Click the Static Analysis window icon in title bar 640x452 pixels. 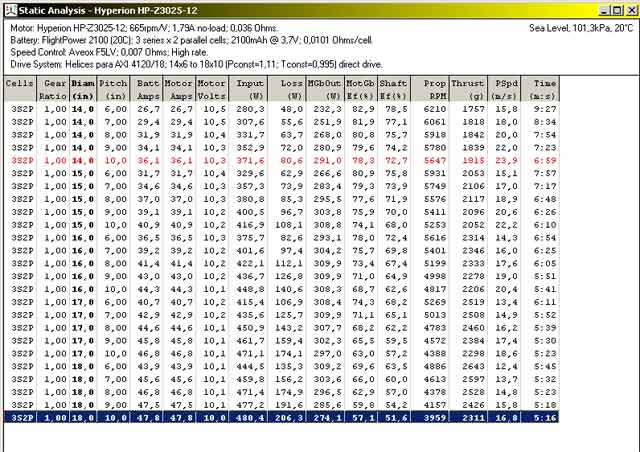click(9, 8)
